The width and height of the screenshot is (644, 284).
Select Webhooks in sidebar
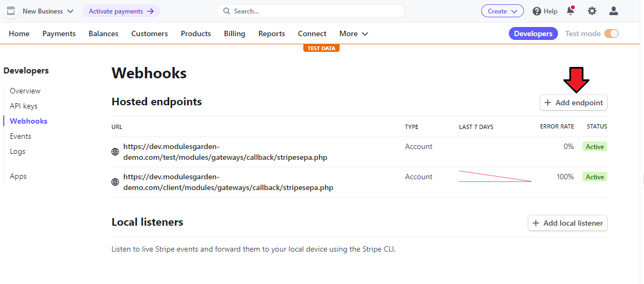click(x=28, y=121)
